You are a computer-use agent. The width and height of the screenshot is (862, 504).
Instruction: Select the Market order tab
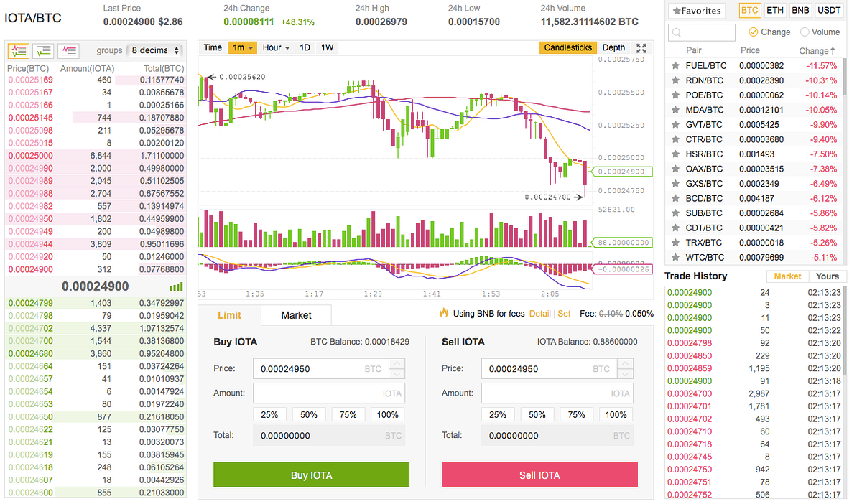[296, 315]
